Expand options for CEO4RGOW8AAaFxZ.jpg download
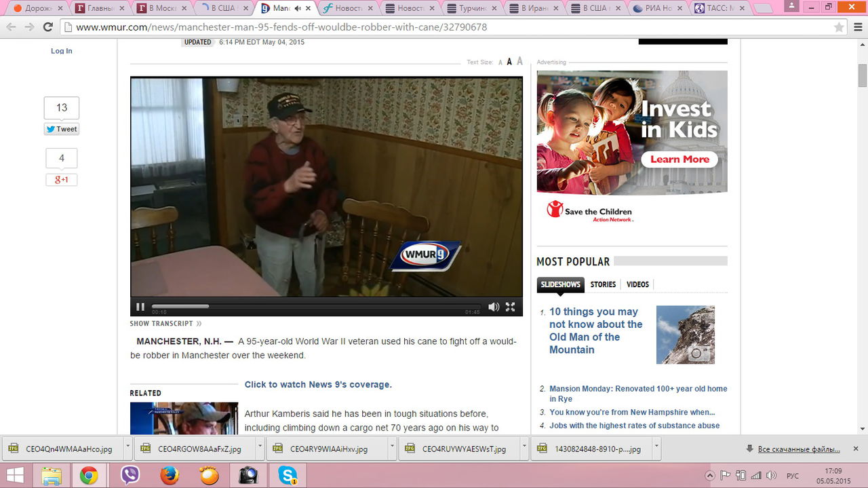 (260, 449)
